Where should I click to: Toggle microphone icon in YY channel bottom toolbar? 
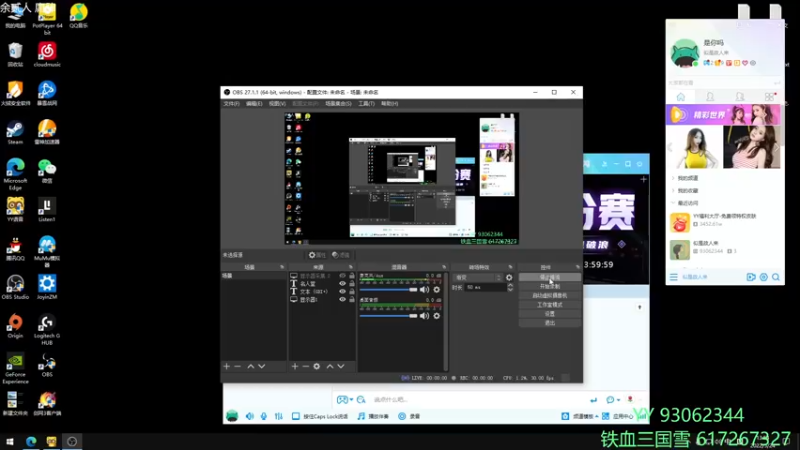point(264,416)
